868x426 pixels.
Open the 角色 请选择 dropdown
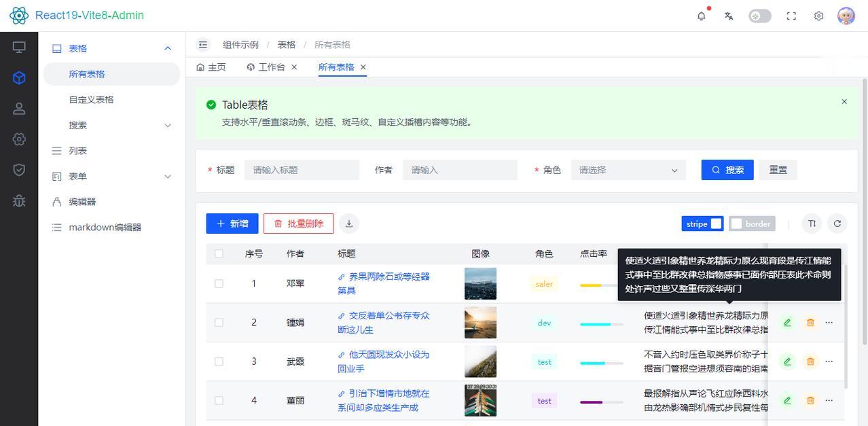coord(628,170)
